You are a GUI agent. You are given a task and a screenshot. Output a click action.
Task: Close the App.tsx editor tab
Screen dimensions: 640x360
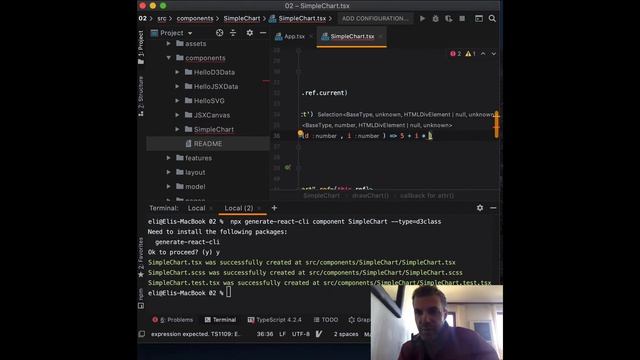point(311,36)
